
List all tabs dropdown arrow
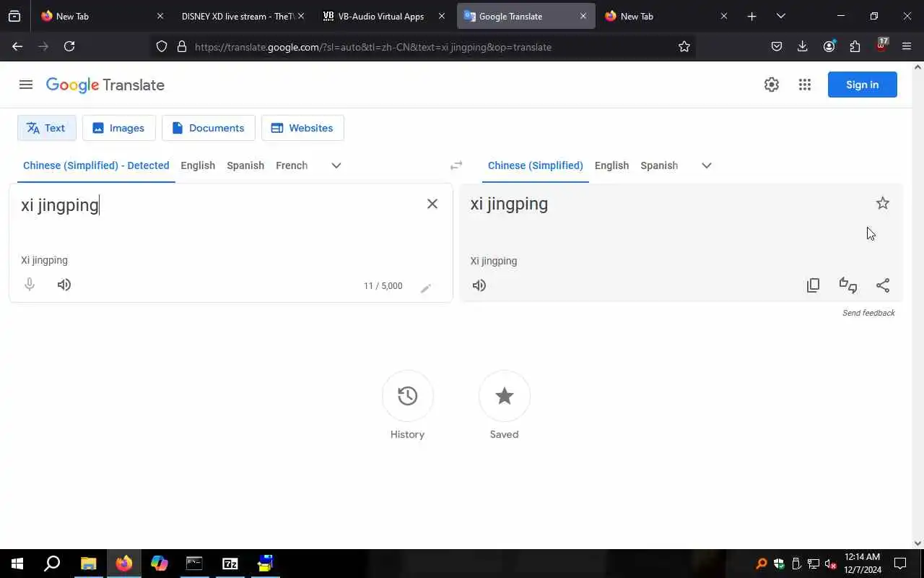780,16
